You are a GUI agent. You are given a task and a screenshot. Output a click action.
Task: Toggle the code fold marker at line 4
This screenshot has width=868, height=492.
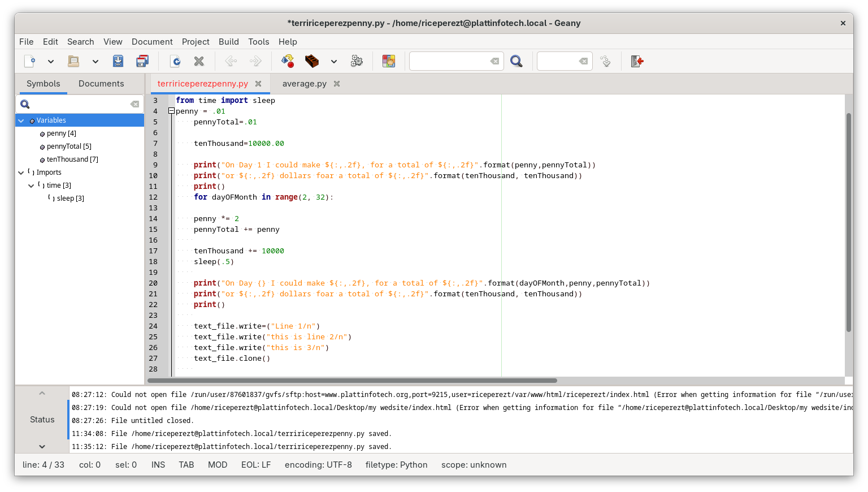tap(171, 111)
